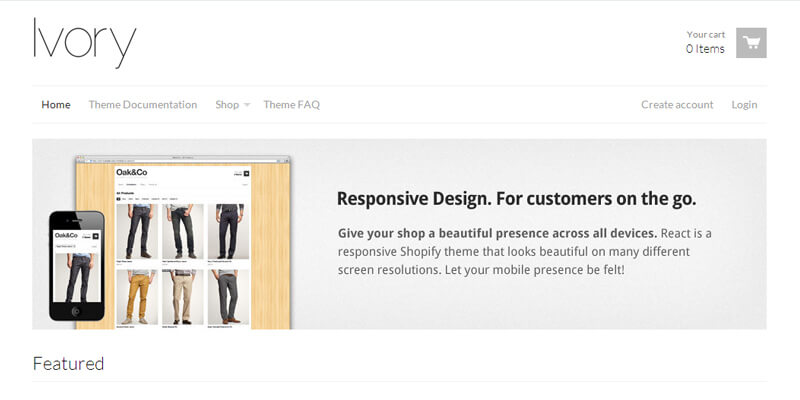Select the yellow pants product image
This screenshot has height=400, width=800.
pos(136,296)
